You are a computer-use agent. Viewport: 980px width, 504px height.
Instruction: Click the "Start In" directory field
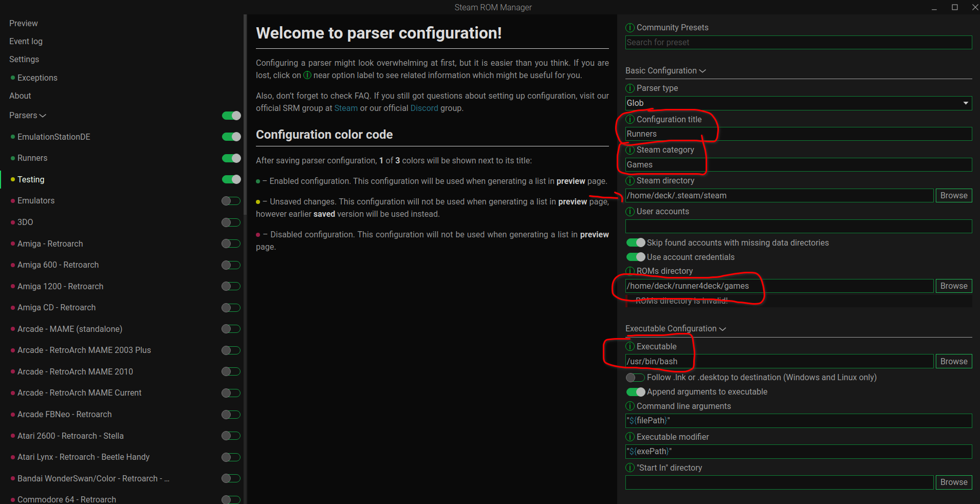[x=780, y=482]
